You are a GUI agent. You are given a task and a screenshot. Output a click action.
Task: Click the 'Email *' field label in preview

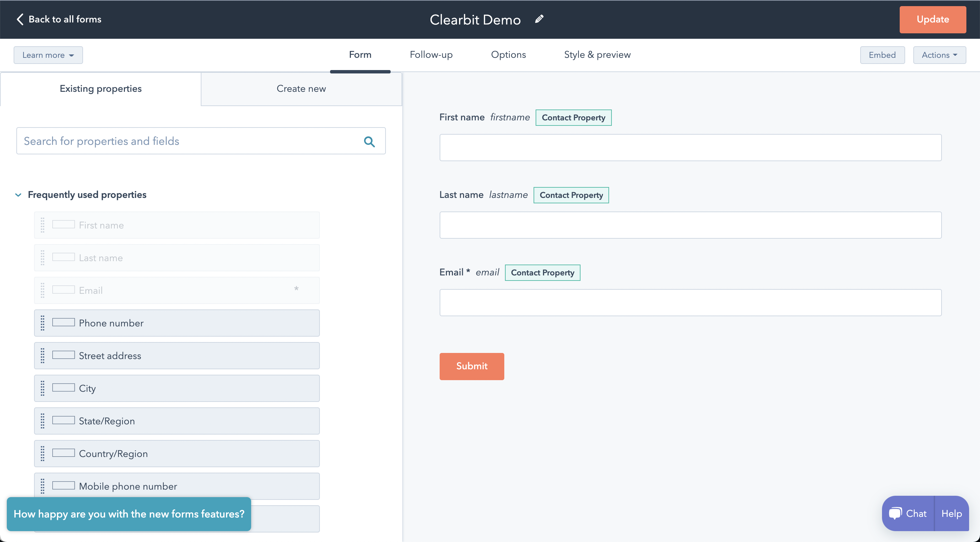(x=455, y=272)
